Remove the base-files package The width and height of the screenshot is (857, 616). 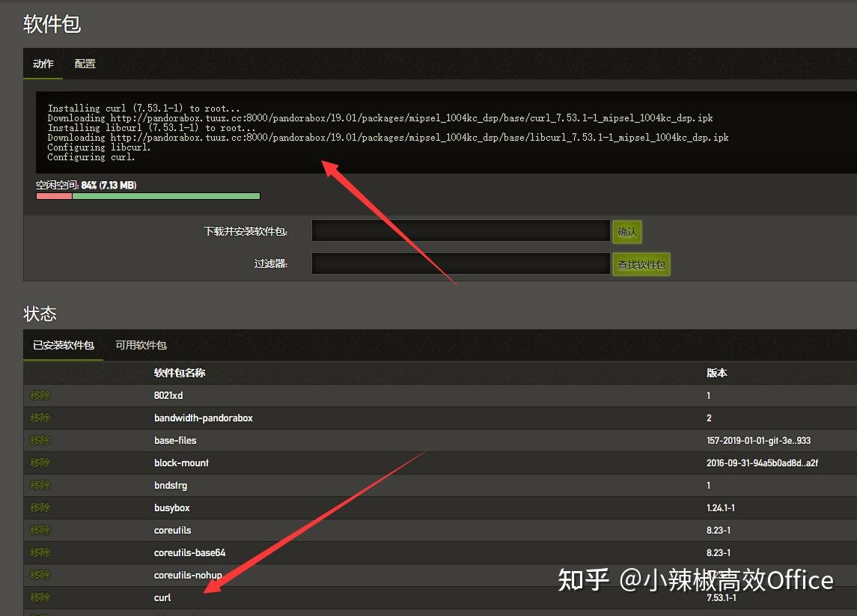pyautogui.click(x=39, y=440)
